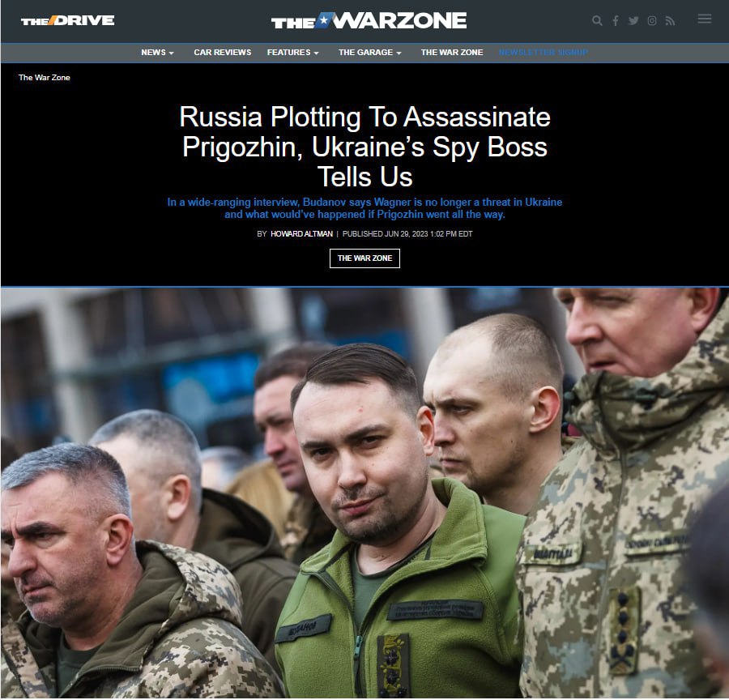Click The War Zone tag button
The width and height of the screenshot is (729, 700).
point(364,258)
